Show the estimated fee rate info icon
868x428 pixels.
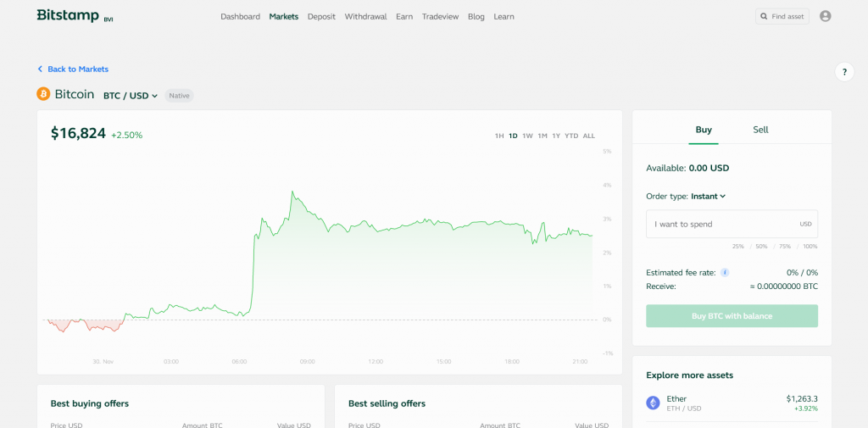coord(725,272)
